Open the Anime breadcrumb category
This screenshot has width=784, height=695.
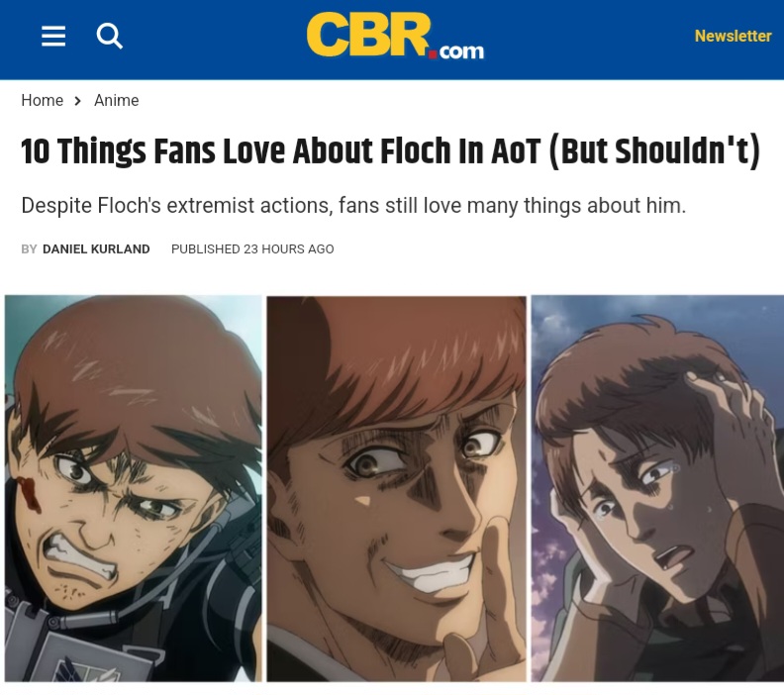pyautogui.click(x=117, y=100)
